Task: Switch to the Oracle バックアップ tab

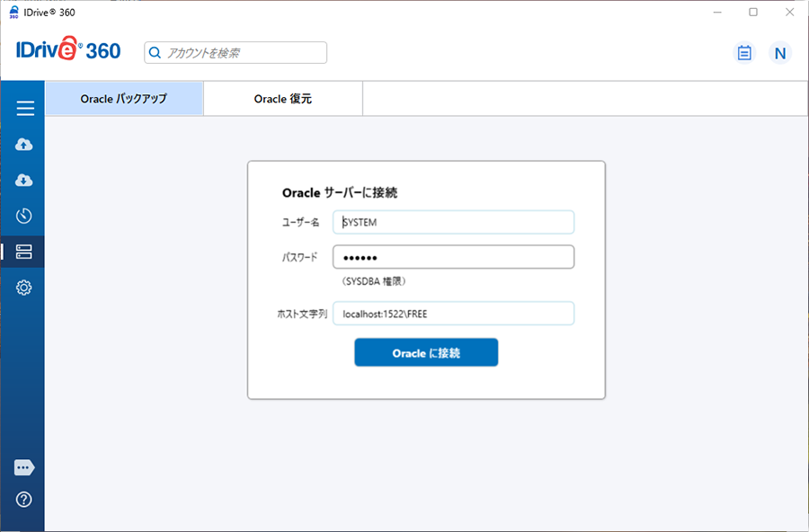Action: coord(124,99)
